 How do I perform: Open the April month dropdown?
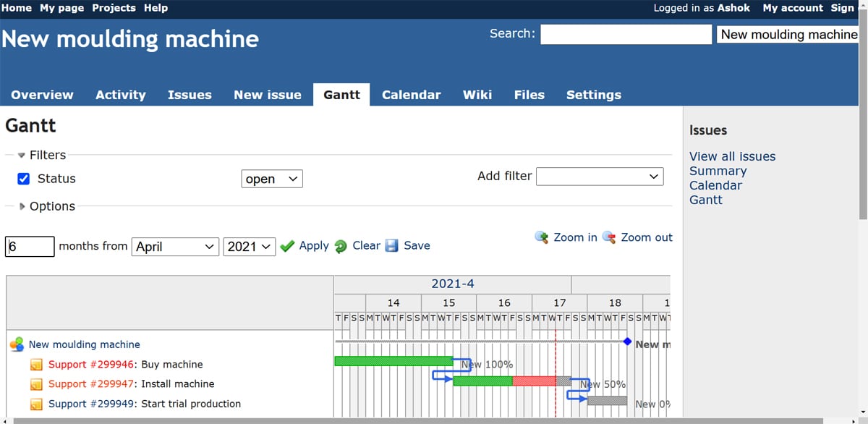click(x=174, y=247)
